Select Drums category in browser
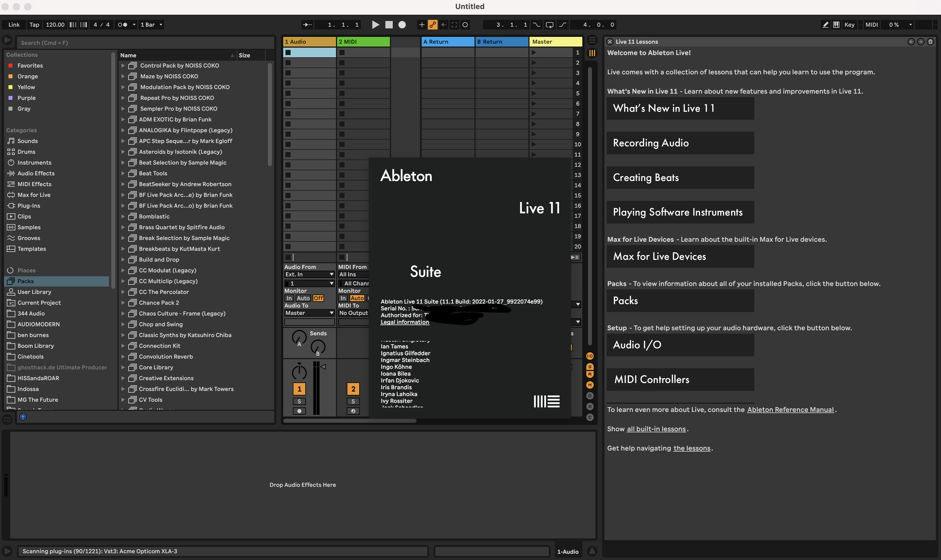This screenshot has width=941, height=560. coord(26,152)
